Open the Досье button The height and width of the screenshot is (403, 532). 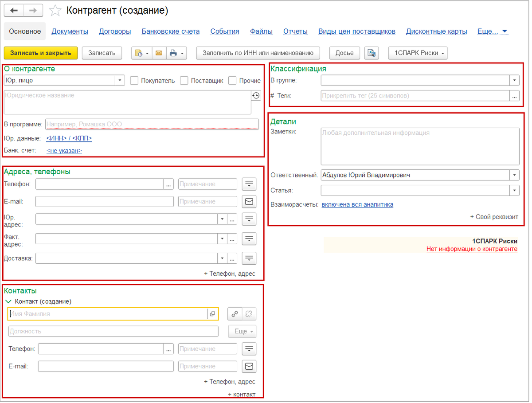[x=344, y=53]
